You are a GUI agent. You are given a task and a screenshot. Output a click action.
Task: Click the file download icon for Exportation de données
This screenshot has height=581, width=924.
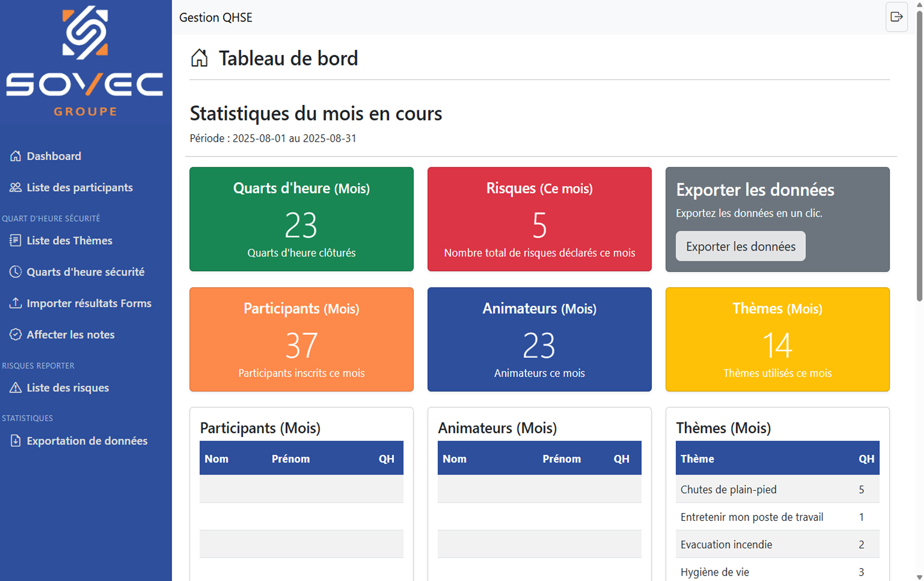tap(16, 441)
